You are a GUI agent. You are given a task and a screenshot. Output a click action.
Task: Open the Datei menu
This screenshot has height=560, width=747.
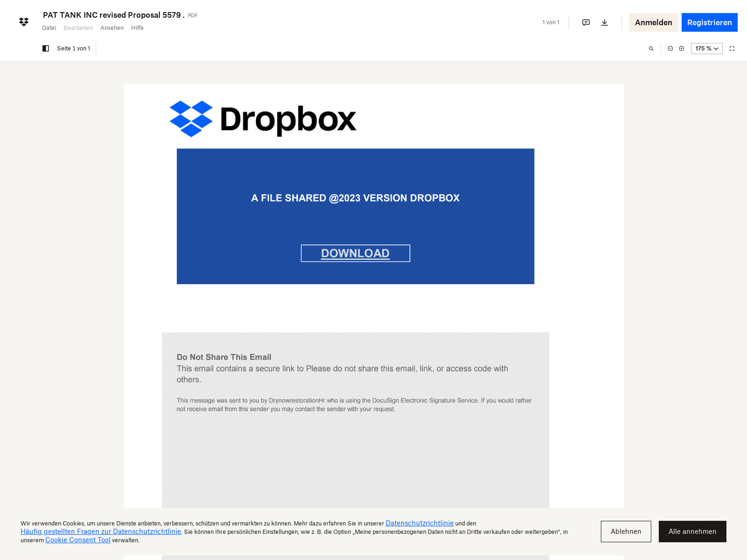click(49, 28)
